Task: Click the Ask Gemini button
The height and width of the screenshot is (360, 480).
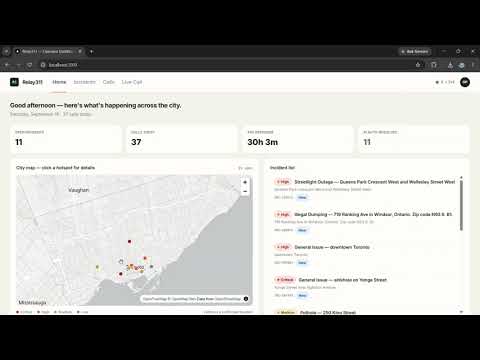Action: coord(415,51)
